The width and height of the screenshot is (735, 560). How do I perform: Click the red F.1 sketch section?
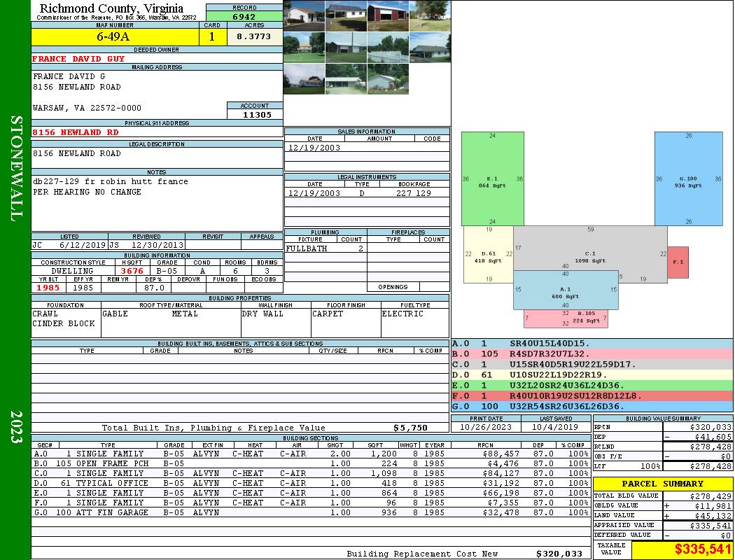pyautogui.click(x=678, y=262)
